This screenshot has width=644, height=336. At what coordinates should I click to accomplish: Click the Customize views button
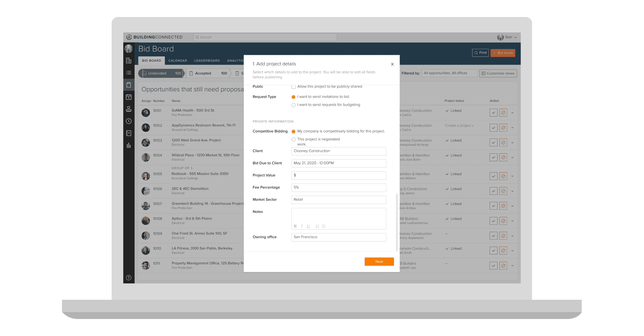(498, 73)
